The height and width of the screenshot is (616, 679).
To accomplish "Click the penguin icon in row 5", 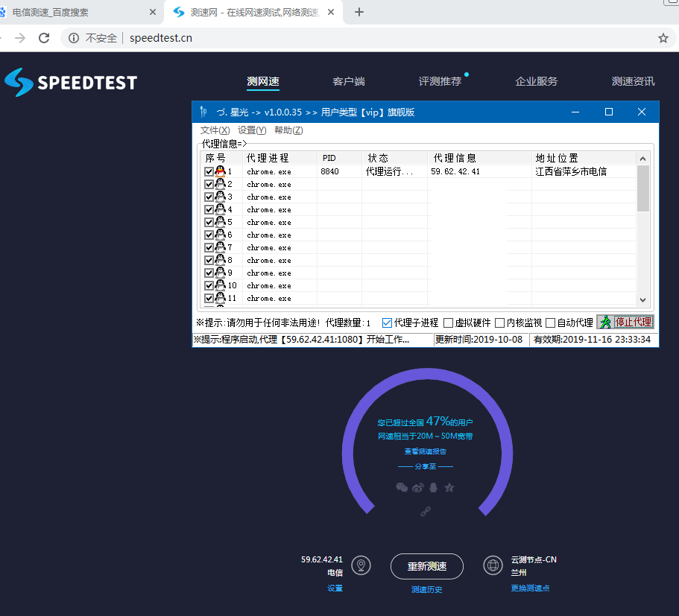I will point(220,222).
